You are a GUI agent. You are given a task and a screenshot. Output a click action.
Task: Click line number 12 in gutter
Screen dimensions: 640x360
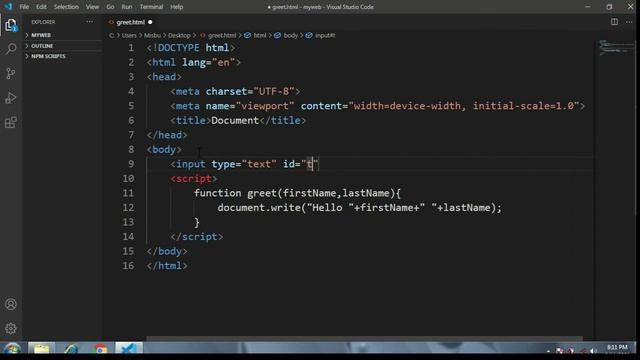(x=128, y=208)
